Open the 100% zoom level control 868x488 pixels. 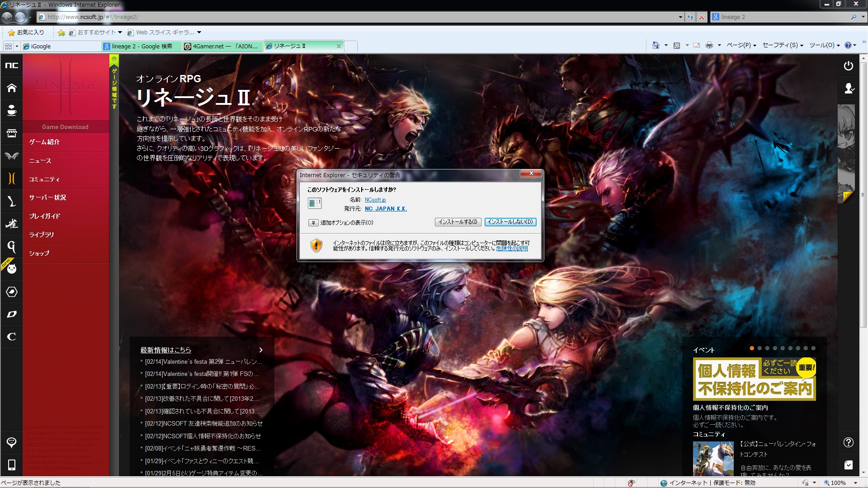[x=839, y=483]
